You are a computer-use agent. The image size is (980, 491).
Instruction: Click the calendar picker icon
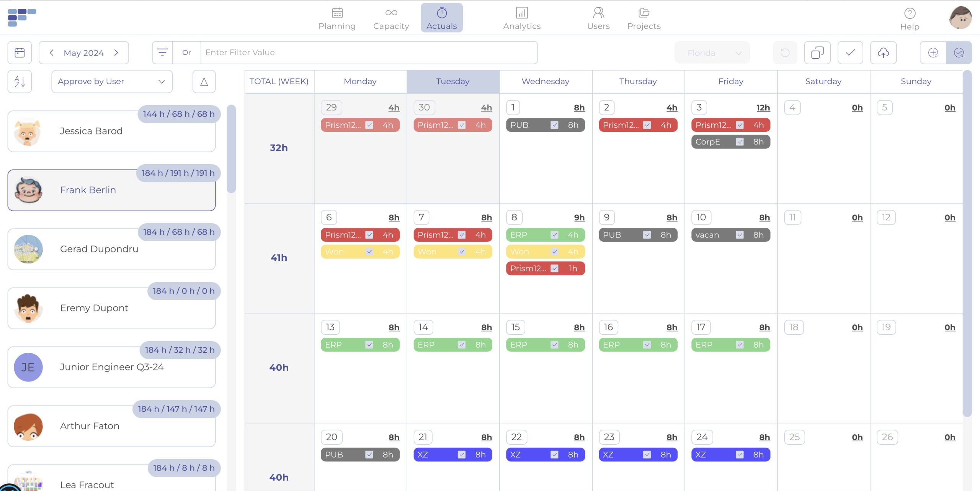20,52
